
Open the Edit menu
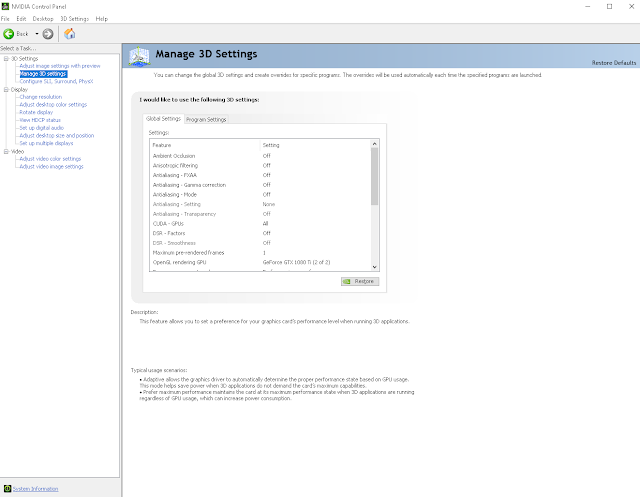click(x=21, y=19)
